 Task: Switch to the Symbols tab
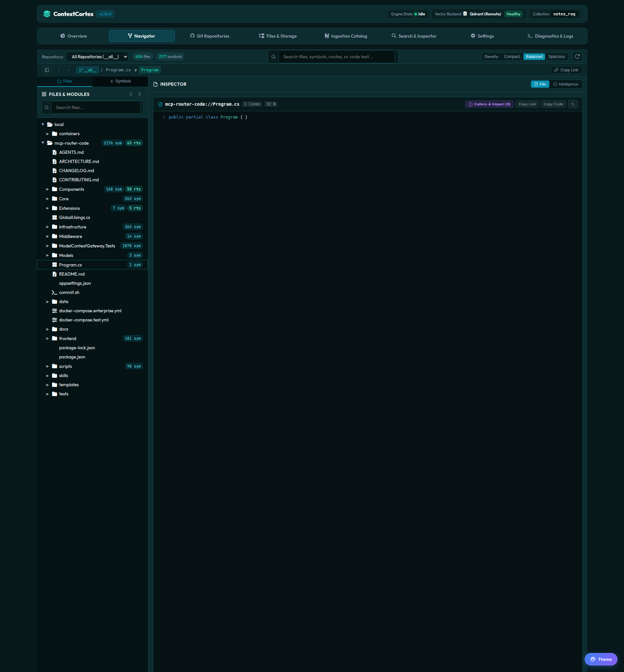[120, 81]
